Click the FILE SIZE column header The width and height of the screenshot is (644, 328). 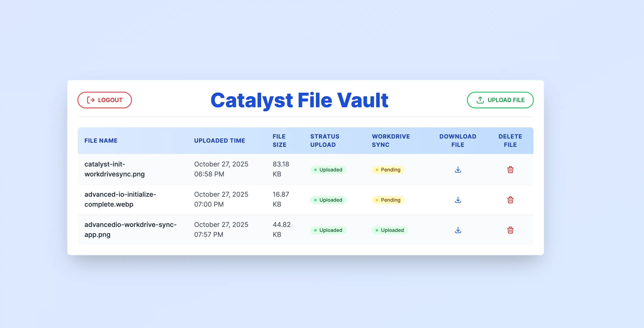[279, 141]
